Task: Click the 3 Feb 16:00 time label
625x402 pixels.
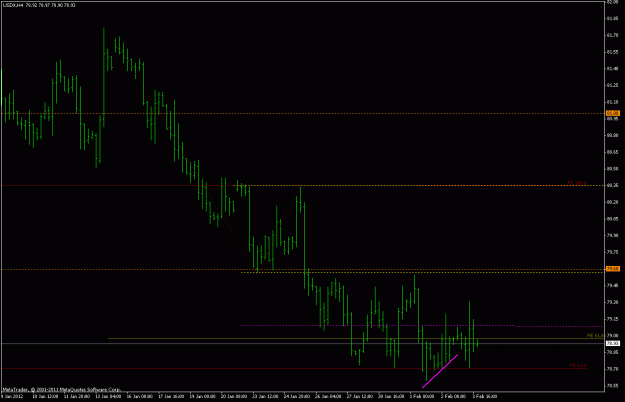Action: pos(485,396)
